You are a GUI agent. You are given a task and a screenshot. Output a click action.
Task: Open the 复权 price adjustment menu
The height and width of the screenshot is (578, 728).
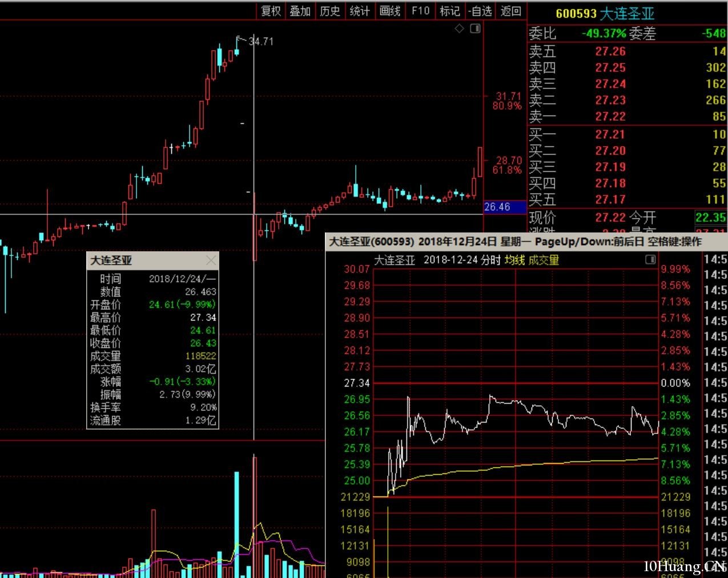[271, 11]
